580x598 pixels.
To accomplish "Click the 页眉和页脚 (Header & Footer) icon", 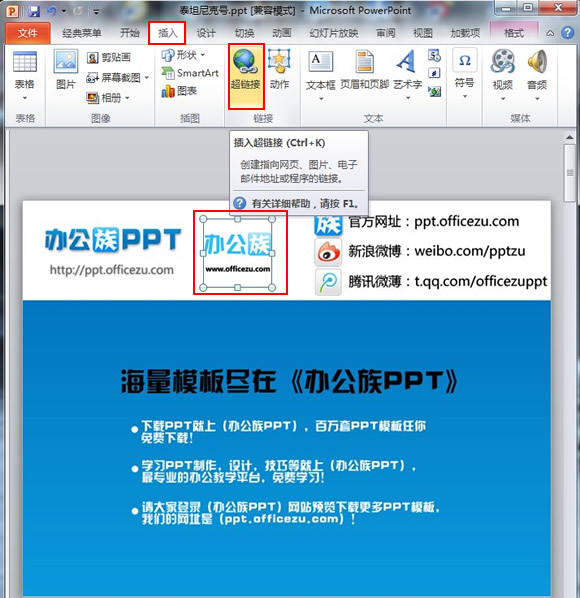I will pos(365,61).
